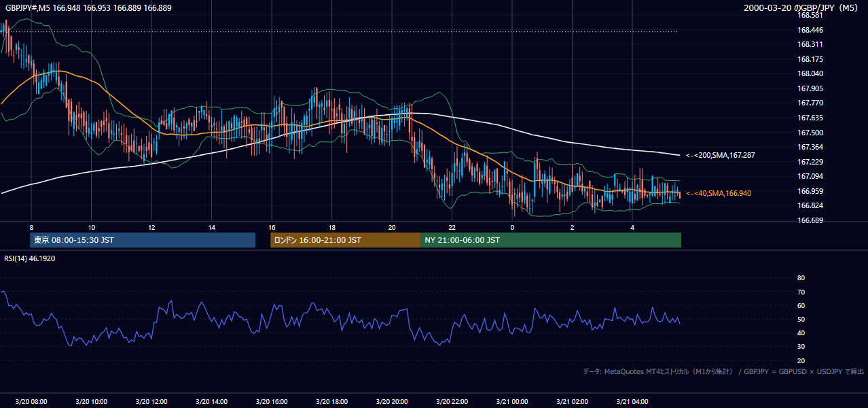Image resolution: width=868 pixels, height=408 pixels.
Task: Click the price axis value 166.689
Action: point(810,220)
